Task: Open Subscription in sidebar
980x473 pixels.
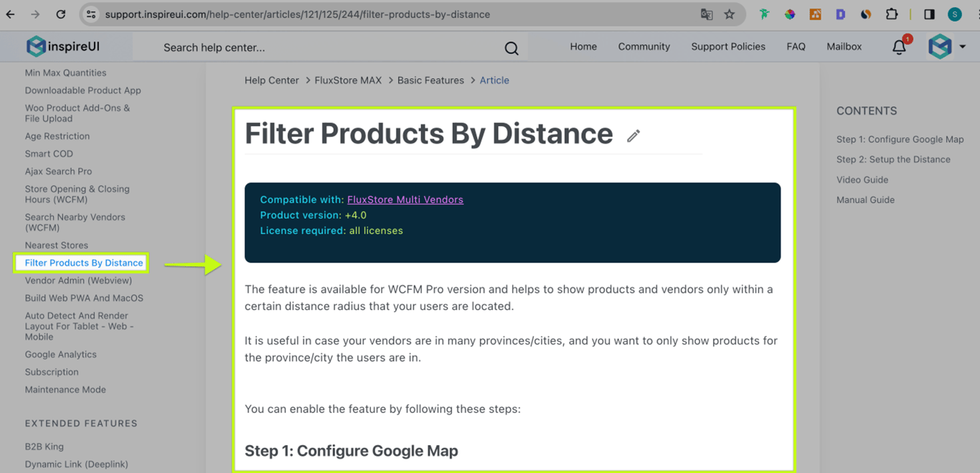Action: point(52,372)
